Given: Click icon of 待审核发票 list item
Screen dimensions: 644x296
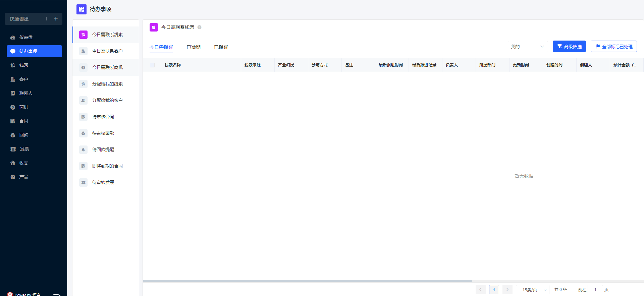Looking at the screenshot, I should pyautogui.click(x=83, y=182).
